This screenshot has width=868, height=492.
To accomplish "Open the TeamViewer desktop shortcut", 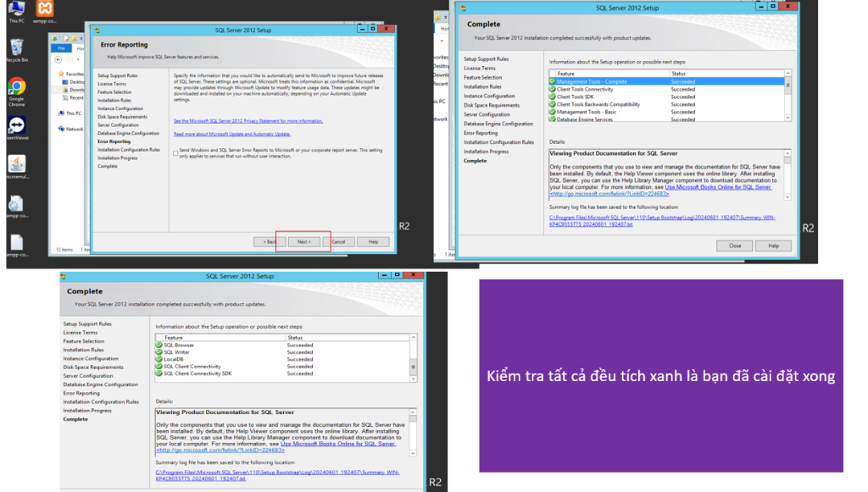I will (x=17, y=126).
